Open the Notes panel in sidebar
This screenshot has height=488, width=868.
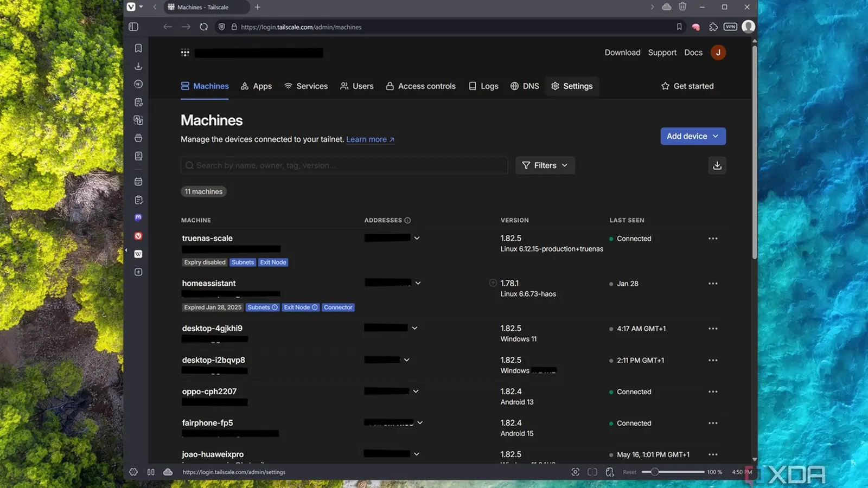pyautogui.click(x=138, y=102)
